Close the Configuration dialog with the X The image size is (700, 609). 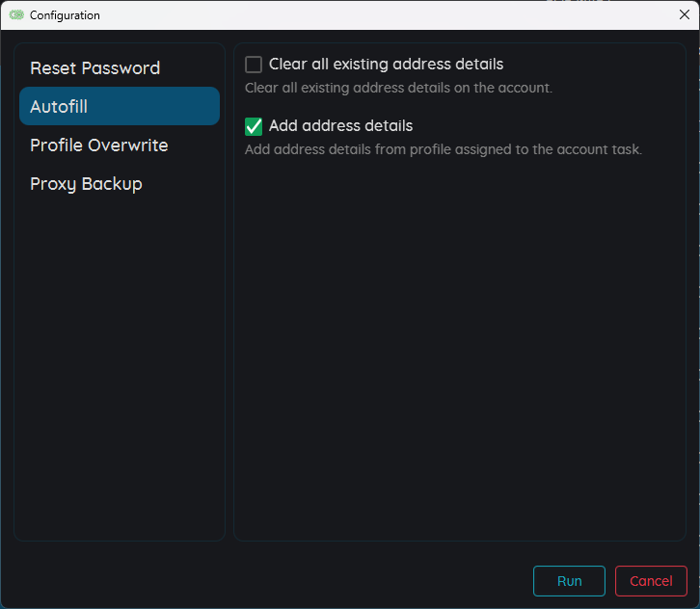coord(684,14)
